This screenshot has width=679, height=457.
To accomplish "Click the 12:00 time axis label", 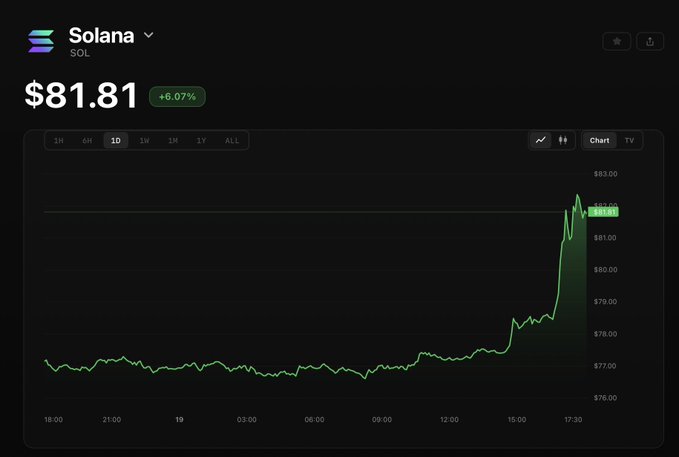I will coord(449,420).
